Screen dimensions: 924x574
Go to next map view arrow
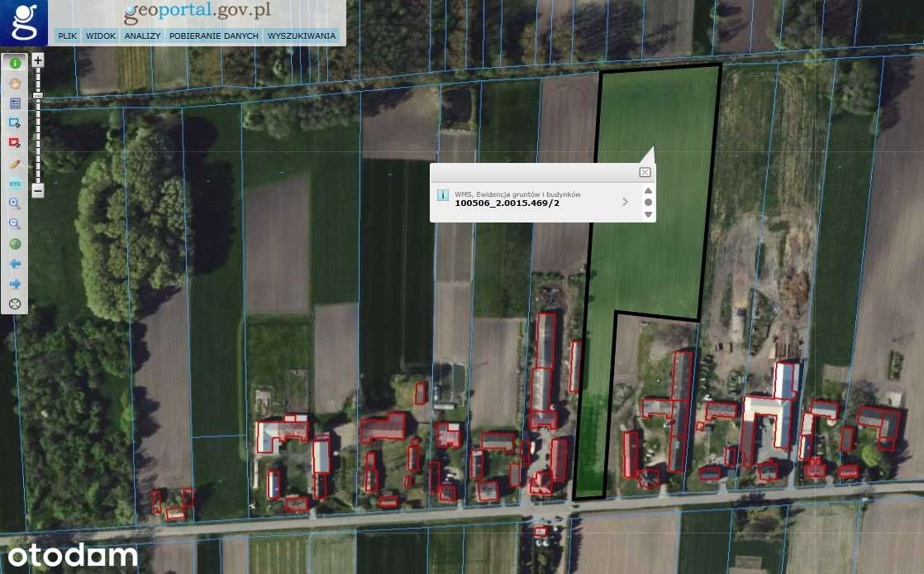[x=15, y=284]
